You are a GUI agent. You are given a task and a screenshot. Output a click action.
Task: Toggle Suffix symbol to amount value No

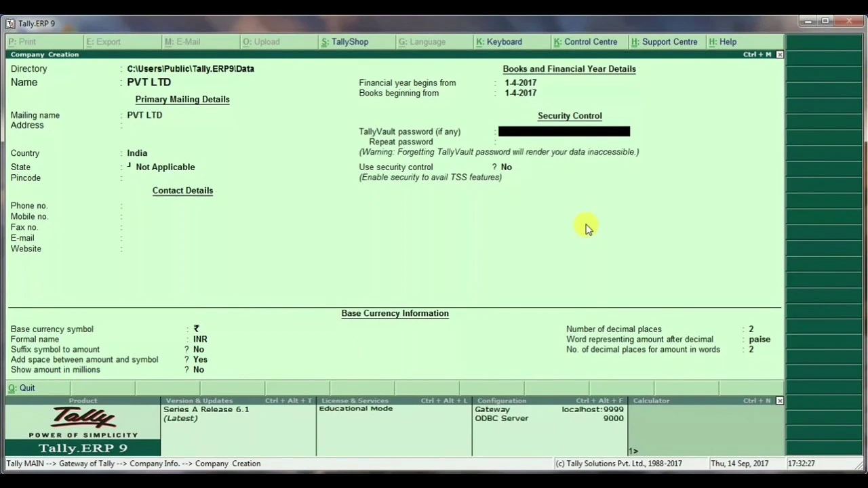199,350
